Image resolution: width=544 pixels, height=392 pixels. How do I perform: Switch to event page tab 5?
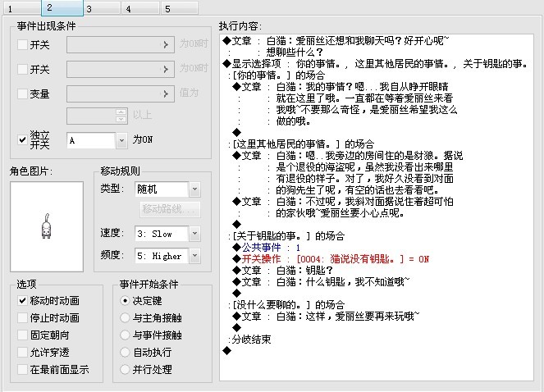(x=180, y=8)
